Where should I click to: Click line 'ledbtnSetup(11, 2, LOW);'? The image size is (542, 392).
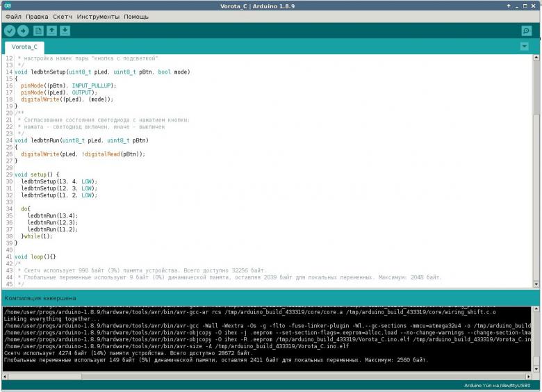[x=59, y=195]
